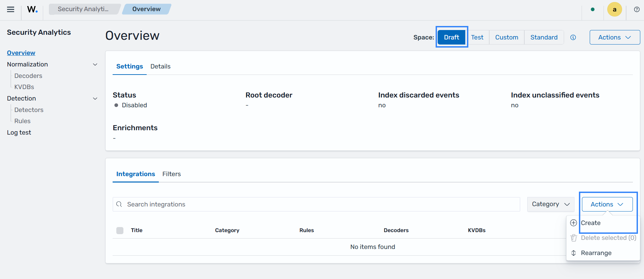Click the Detection sidebar label
644x279 pixels.
tap(21, 99)
